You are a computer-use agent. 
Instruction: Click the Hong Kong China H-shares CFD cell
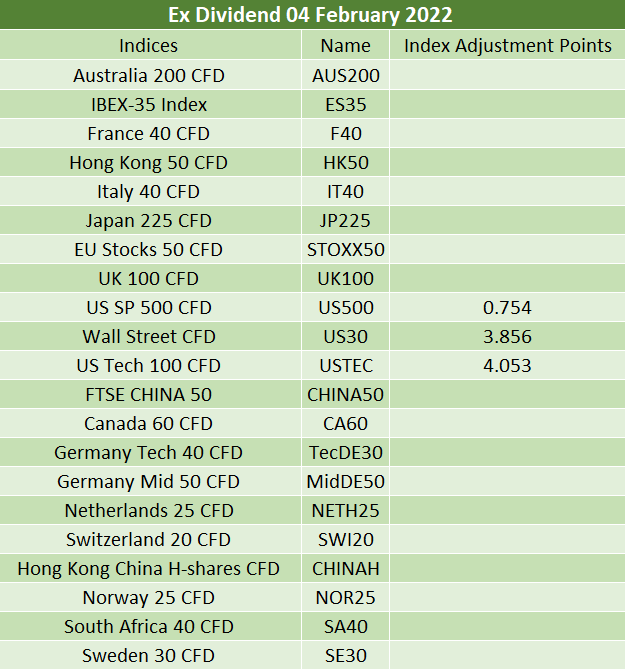tap(150, 568)
